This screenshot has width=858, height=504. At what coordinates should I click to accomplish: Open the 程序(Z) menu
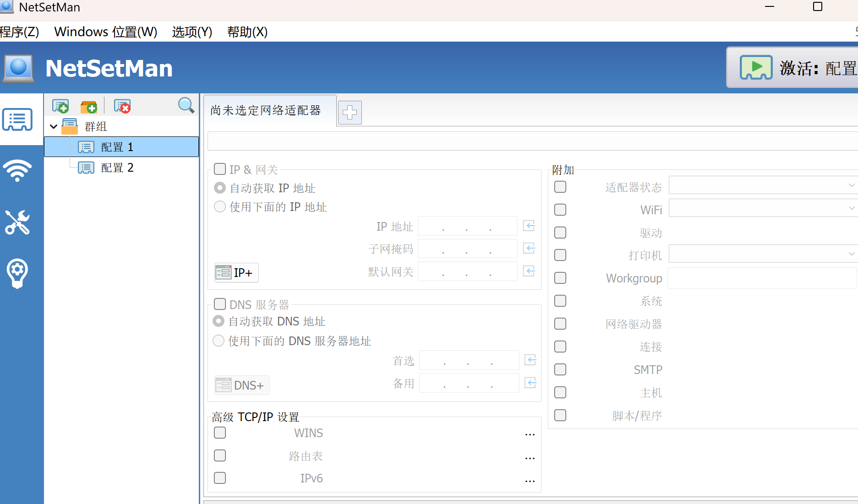tap(19, 32)
